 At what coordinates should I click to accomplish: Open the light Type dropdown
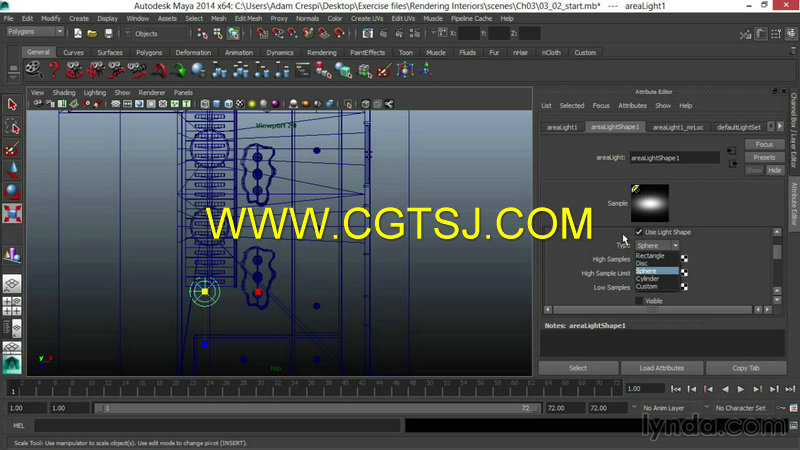[657, 245]
